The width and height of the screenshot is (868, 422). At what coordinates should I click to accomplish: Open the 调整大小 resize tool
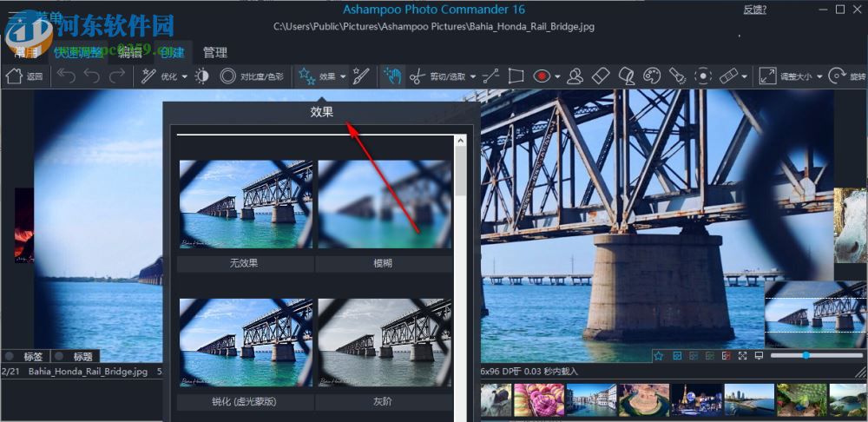[786, 76]
